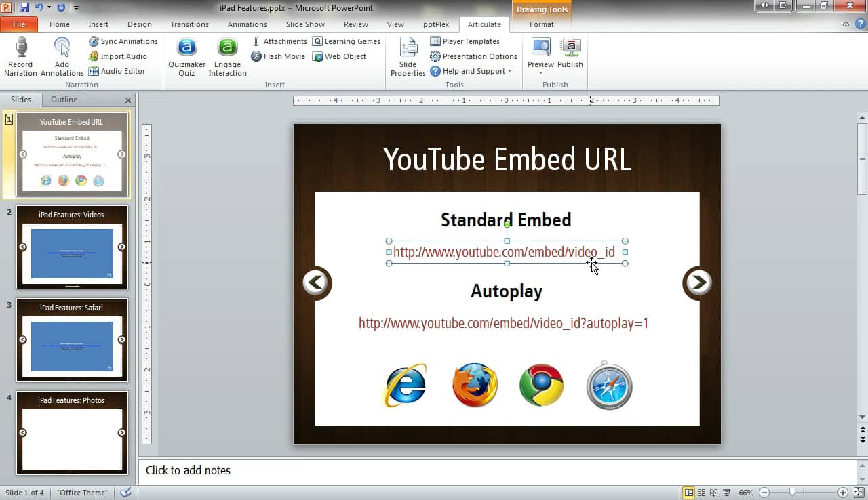Open the Drawing Tools Format tab
The image size is (868, 500).
(x=542, y=24)
